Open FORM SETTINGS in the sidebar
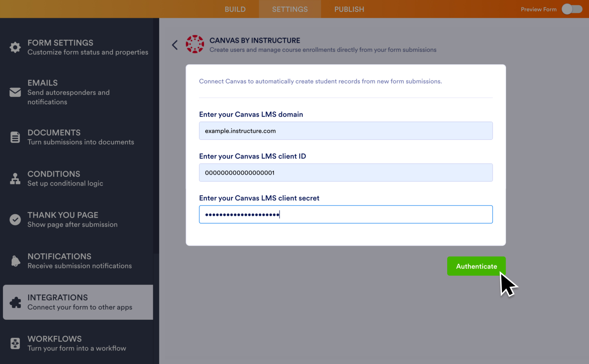Viewport: 589px width, 364px height. (78, 47)
